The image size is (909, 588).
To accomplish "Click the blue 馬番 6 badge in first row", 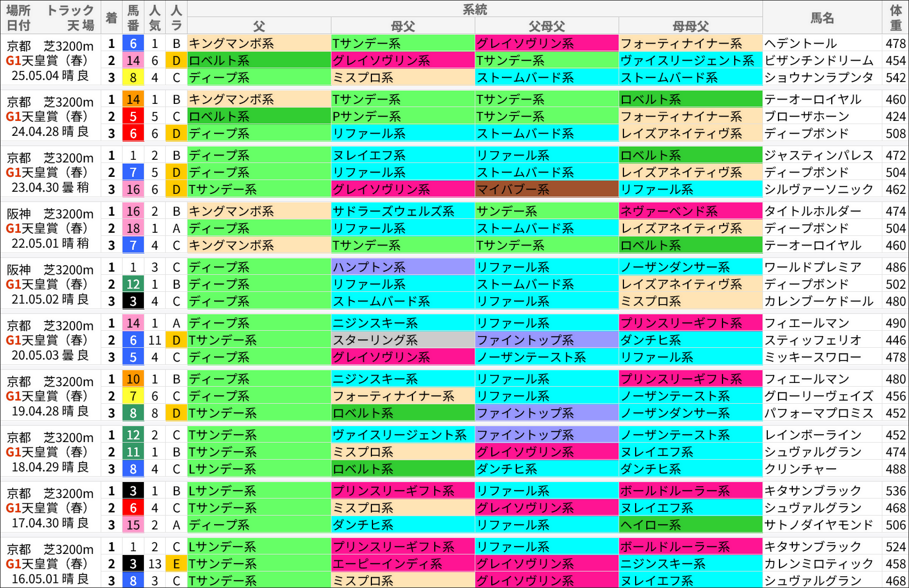I will [x=133, y=44].
